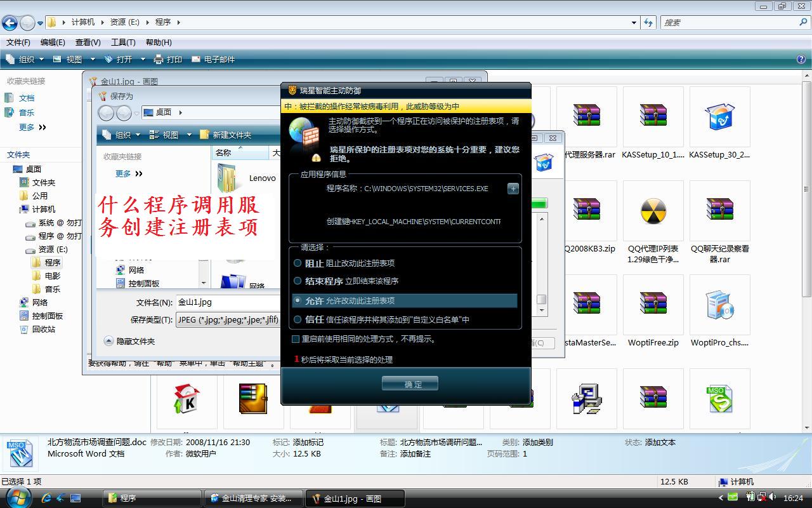Expand program details with the plus button
812x508 pixels.
513,189
